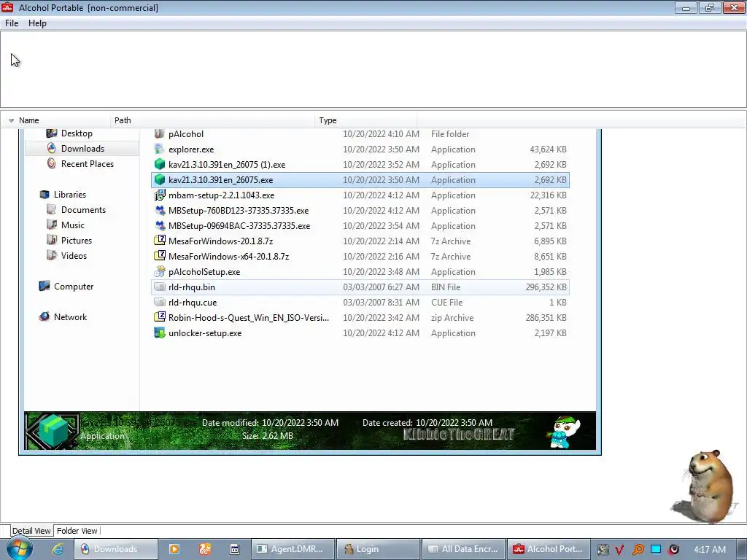Click the Desktop folder icon
Image resolution: width=747 pixels, height=560 pixels.
[x=52, y=133]
